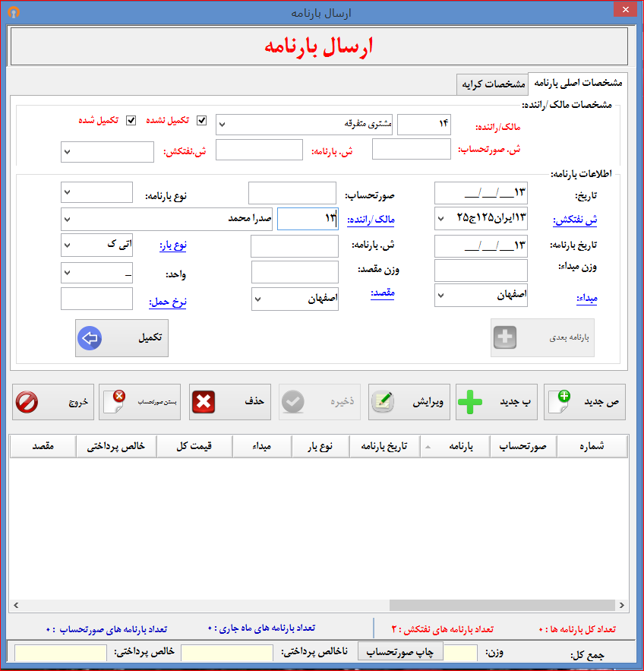Switch to مشخصات کرایه tab
Viewport: 644px width, 671px height.
click(x=493, y=84)
